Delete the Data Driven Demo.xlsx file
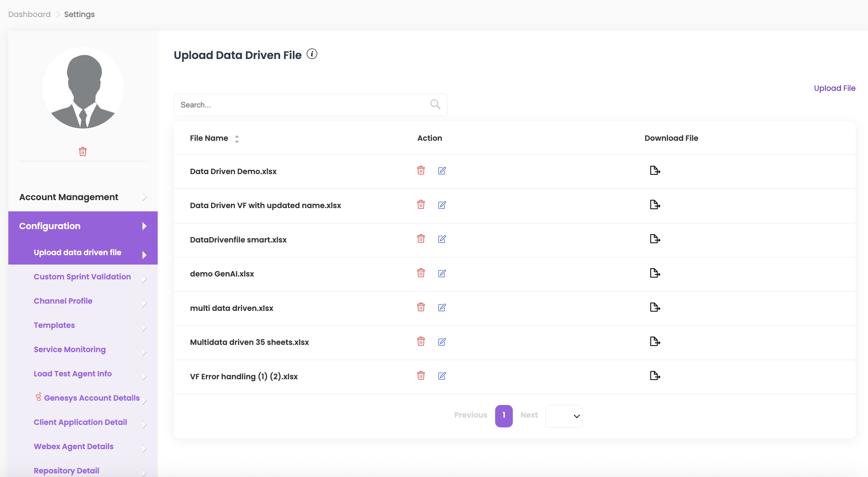Viewport: 868px width, 477px height. [x=421, y=170]
